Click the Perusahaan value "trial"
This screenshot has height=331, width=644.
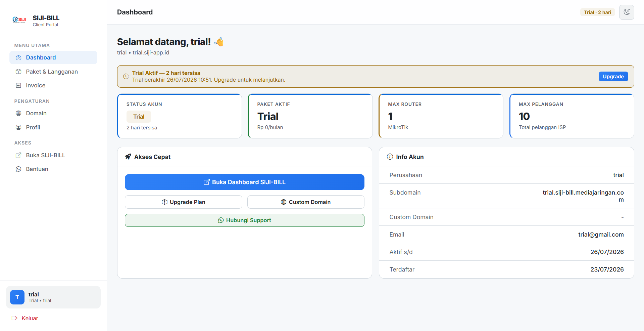click(618, 175)
